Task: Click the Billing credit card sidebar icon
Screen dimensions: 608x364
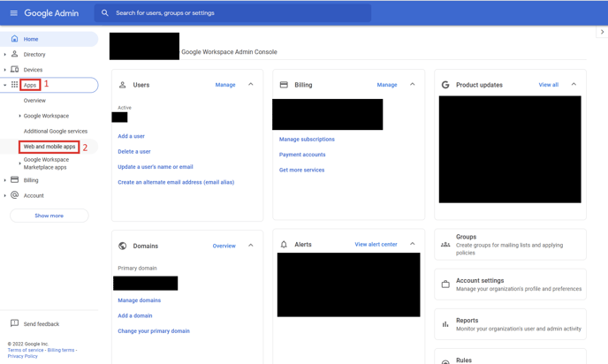Action: point(14,180)
